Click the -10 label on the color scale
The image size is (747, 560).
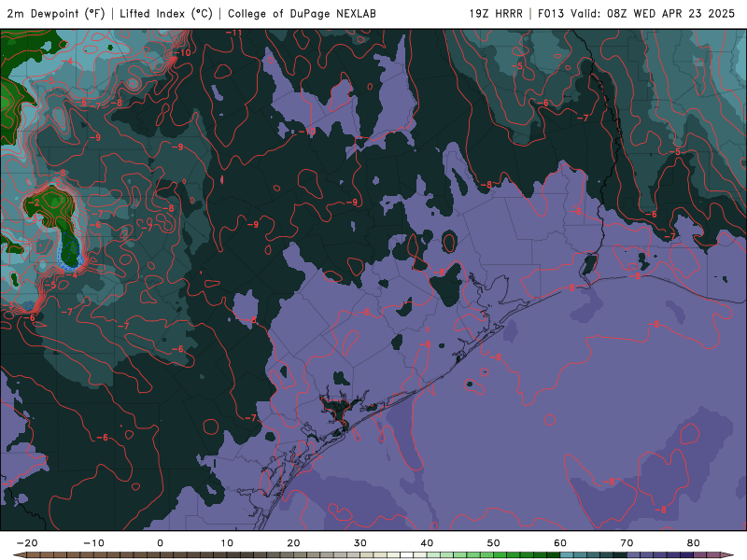(93, 543)
